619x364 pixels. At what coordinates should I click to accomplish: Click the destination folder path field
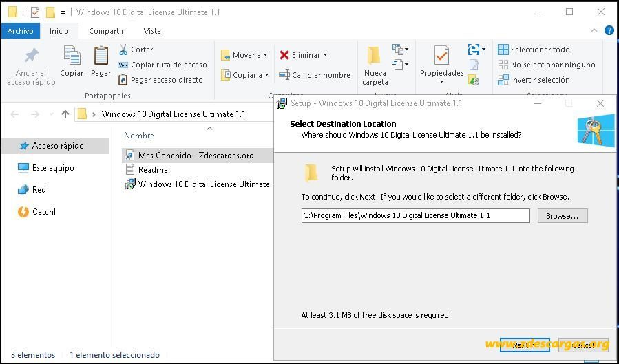(415, 216)
